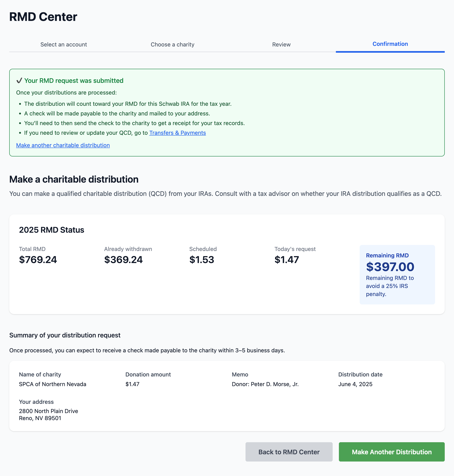Open the Transfers & Payments link
The image size is (454, 476).
177,133
